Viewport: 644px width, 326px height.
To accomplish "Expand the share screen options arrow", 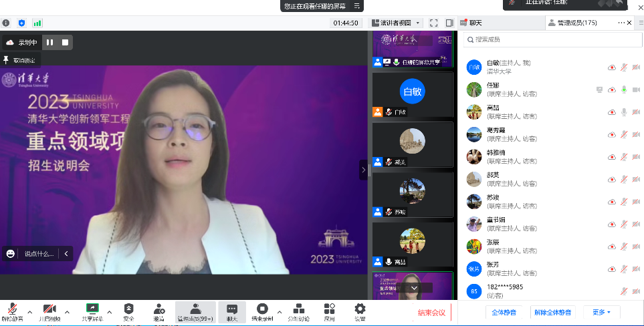I will pos(110,312).
